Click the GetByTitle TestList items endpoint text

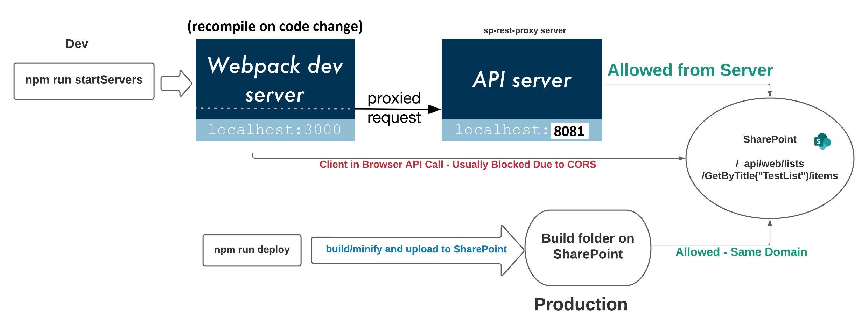pyautogui.click(x=770, y=176)
